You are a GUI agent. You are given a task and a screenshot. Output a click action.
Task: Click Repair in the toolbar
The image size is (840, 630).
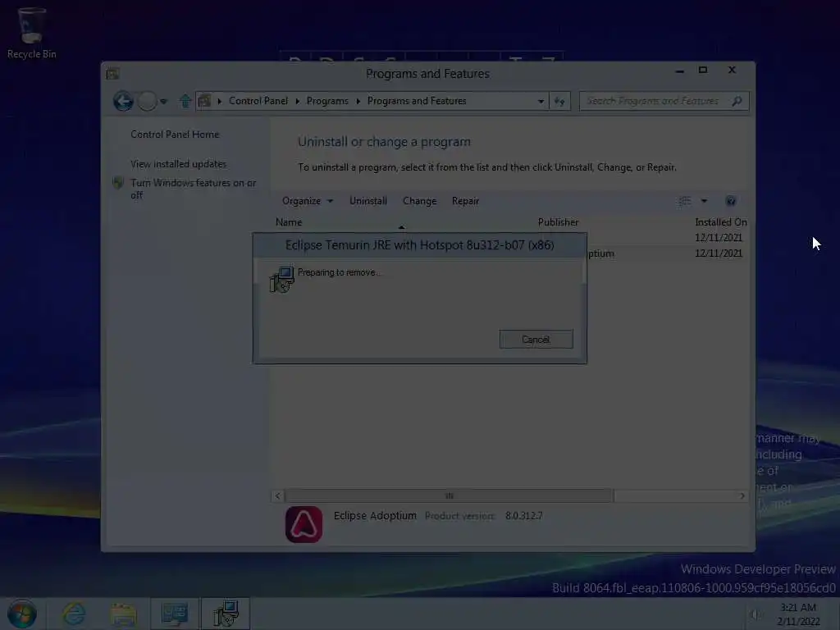click(x=465, y=201)
